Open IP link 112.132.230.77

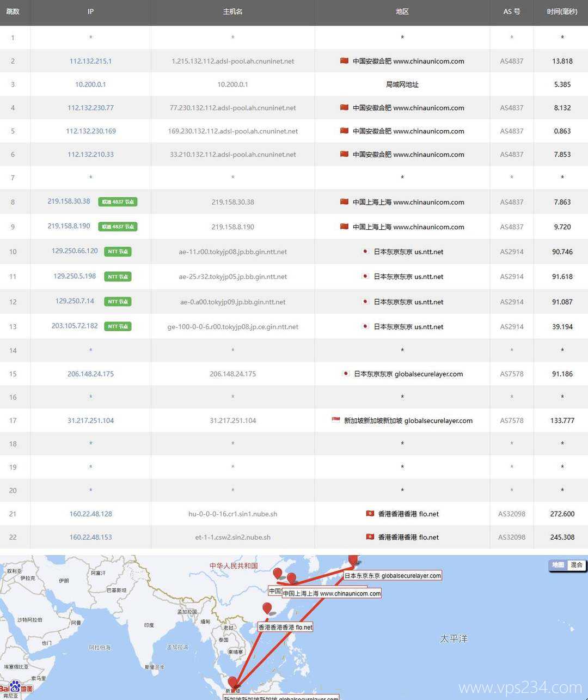(x=90, y=108)
